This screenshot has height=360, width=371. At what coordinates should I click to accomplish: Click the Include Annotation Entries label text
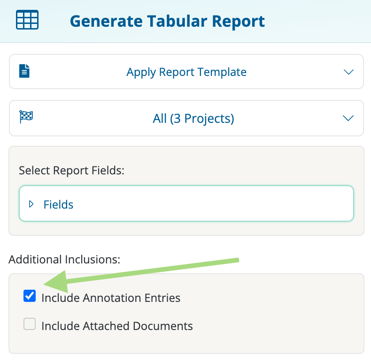pyautogui.click(x=111, y=298)
